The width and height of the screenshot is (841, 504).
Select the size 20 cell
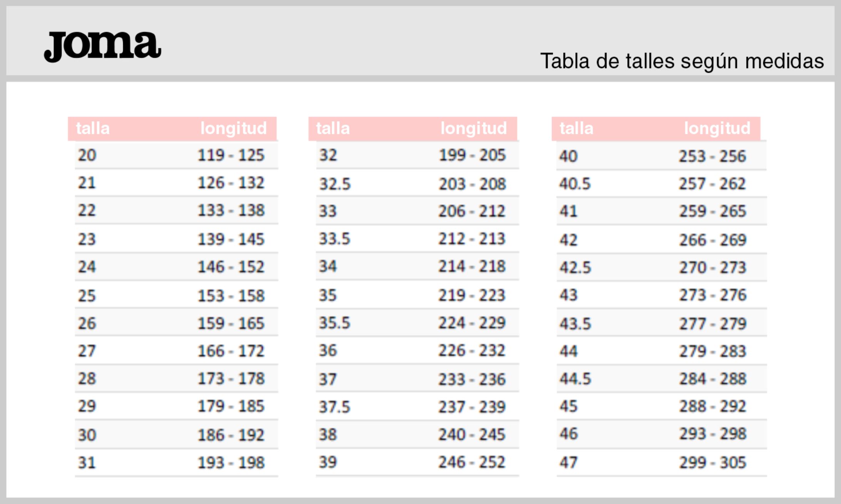[x=87, y=155]
